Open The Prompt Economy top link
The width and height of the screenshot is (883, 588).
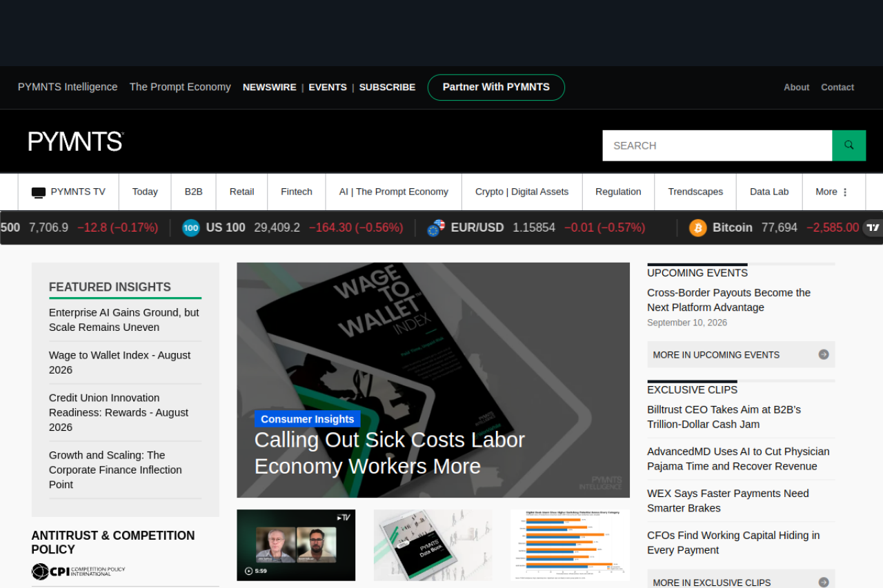click(180, 87)
